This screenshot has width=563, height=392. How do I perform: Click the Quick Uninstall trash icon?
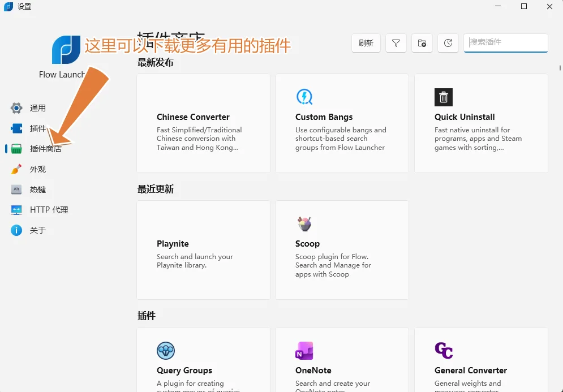(x=444, y=97)
